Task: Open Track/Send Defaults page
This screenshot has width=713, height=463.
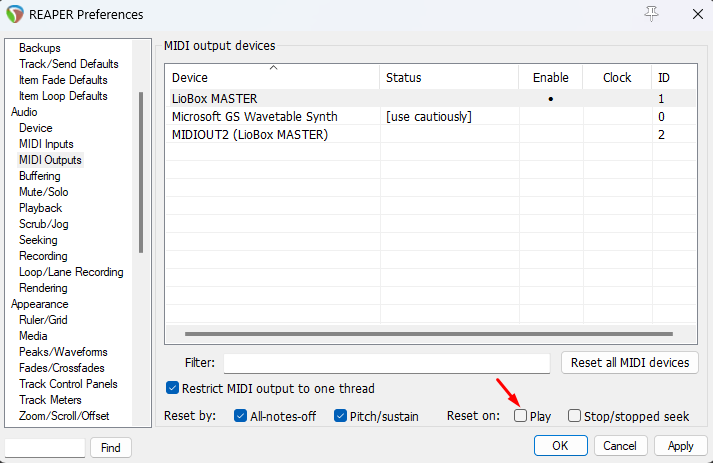Action: click(x=69, y=64)
